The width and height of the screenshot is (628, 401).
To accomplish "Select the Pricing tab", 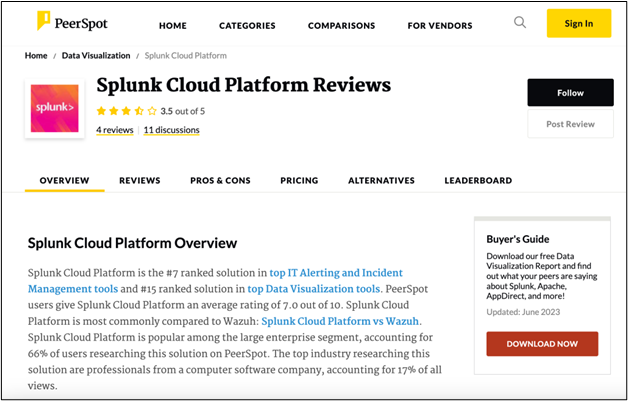I will [299, 180].
